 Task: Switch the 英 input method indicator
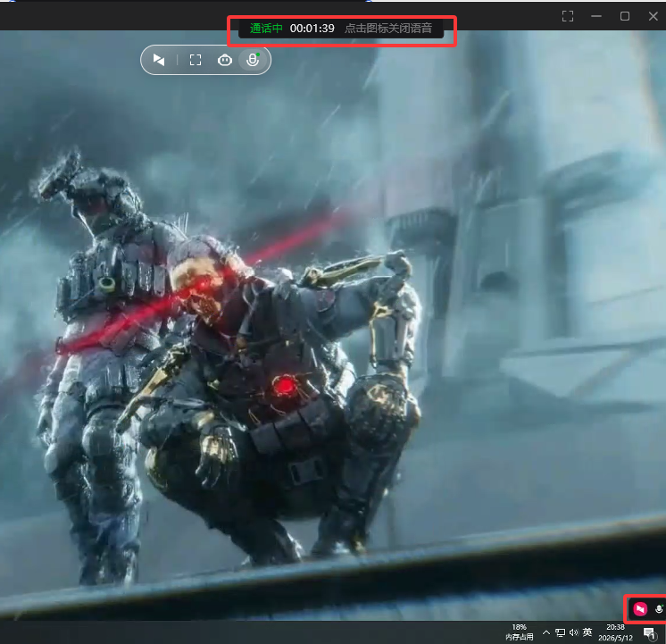click(x=587, y=632)
